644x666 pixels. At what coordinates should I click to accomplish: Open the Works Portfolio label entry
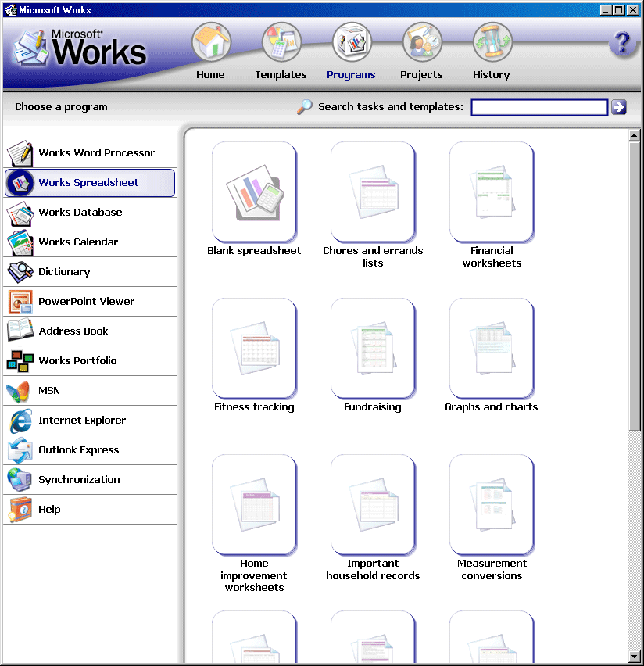(x=77, y=361)
